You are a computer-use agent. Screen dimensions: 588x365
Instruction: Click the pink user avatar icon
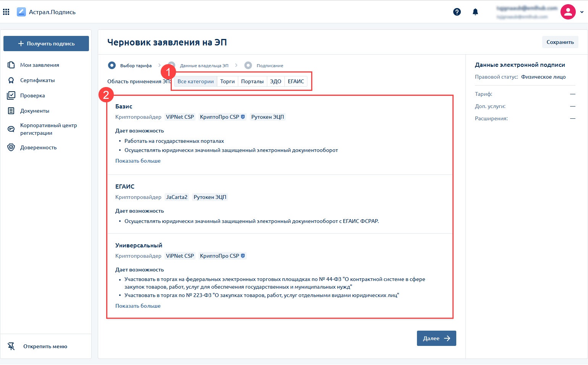pyautogui.click(x=568, y=12)
